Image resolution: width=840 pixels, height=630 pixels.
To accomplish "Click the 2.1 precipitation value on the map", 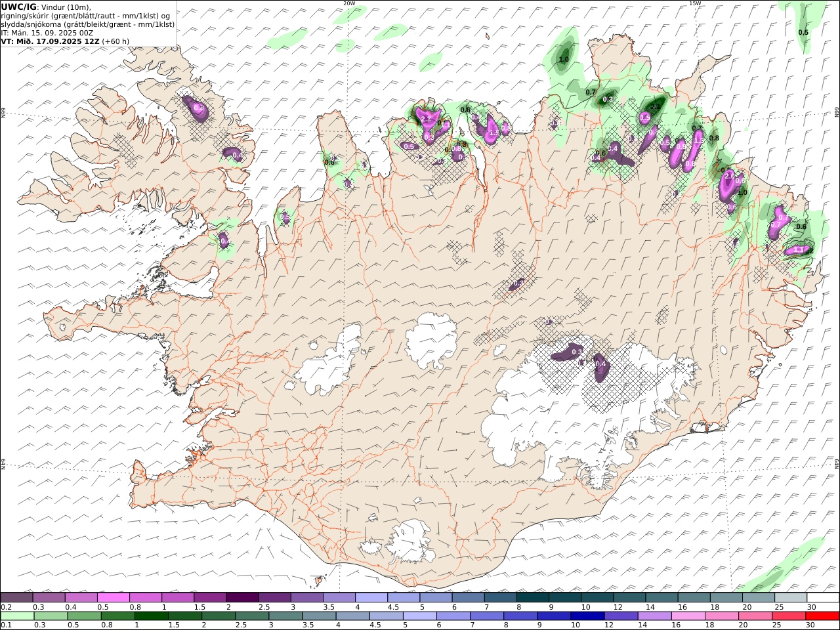I will coord(655,106).
